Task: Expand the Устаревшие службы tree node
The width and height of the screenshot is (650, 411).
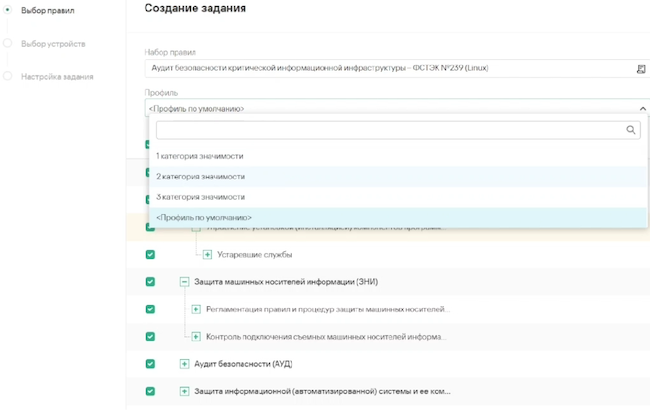Action: [207, 254]
